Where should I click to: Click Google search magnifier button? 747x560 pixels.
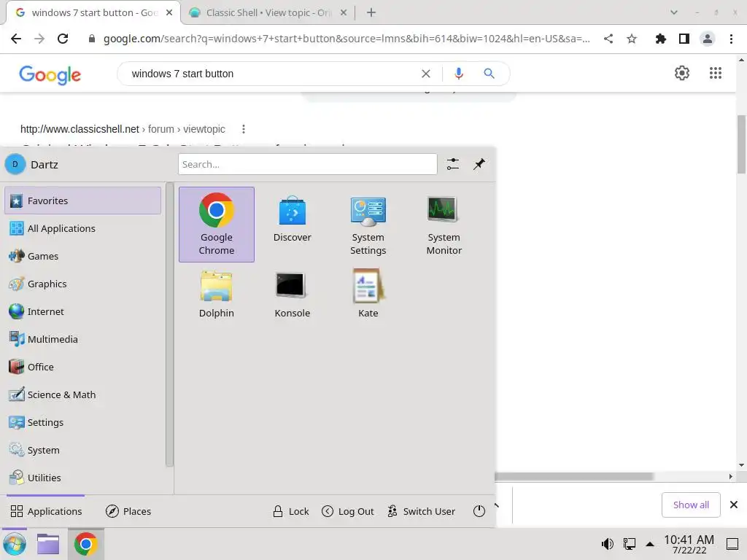coord(489,74)
